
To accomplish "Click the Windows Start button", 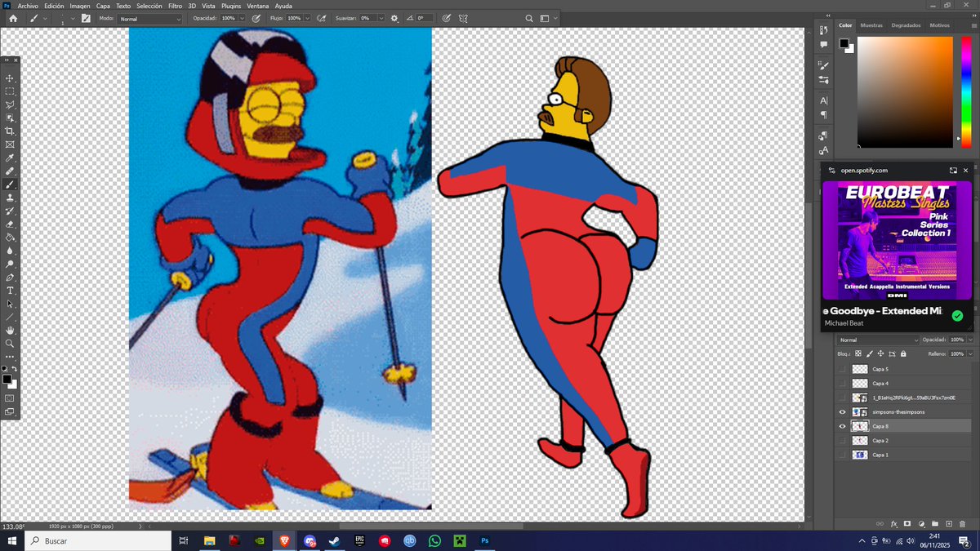I will point(11,540).
